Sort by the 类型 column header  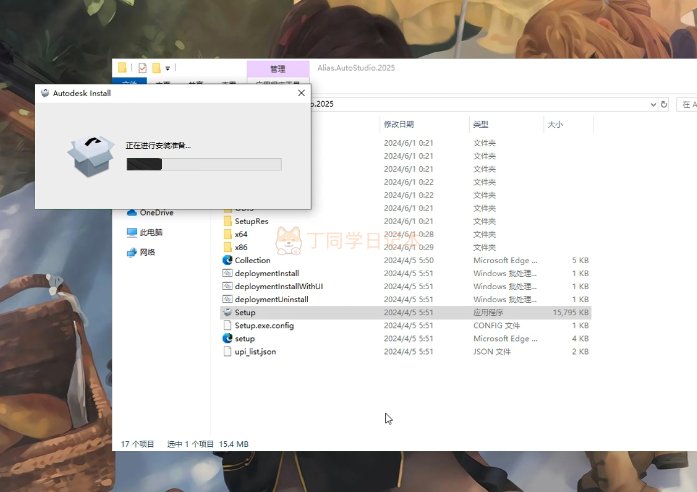tap(481, 124)
